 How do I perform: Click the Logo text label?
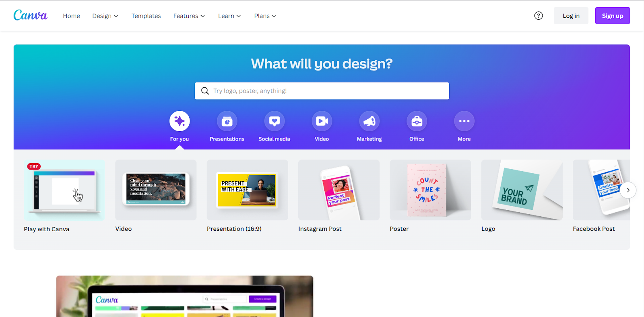(488, 229)
